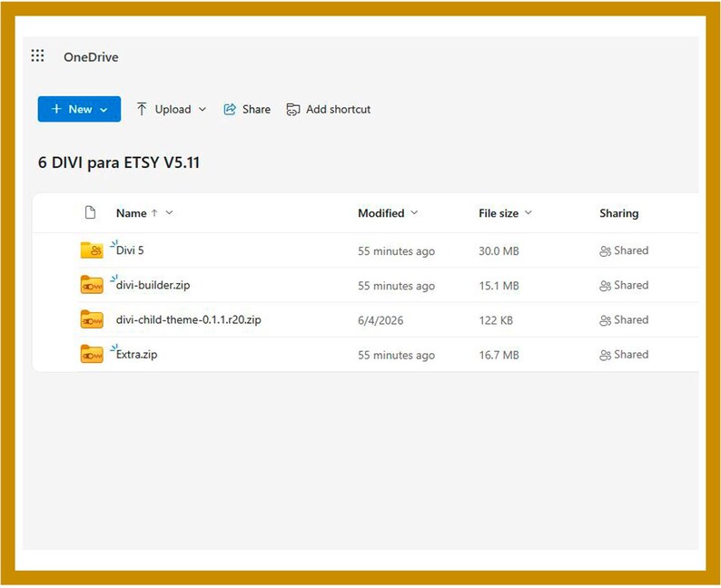The height and width of the screenshot is (588, 721).
Task: Click the 6/4/2026 modified date cell
Action: click(x=380, y=320)
